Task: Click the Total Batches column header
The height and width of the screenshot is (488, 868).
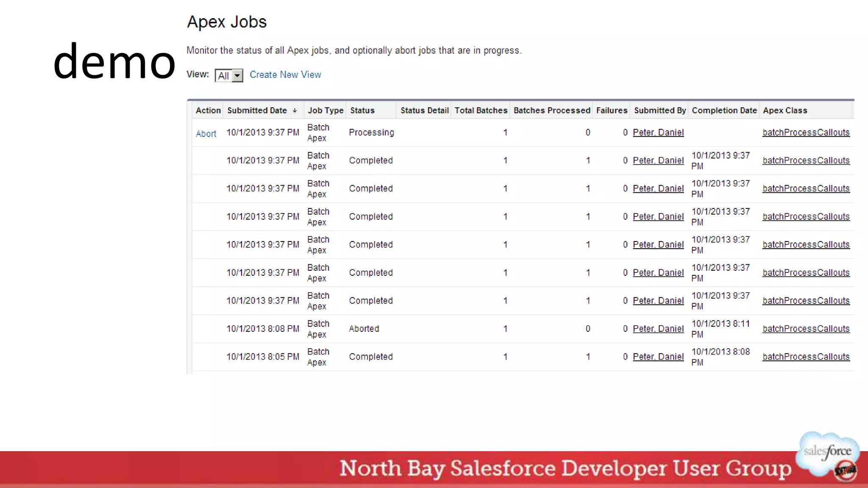Action: [481, 111]
